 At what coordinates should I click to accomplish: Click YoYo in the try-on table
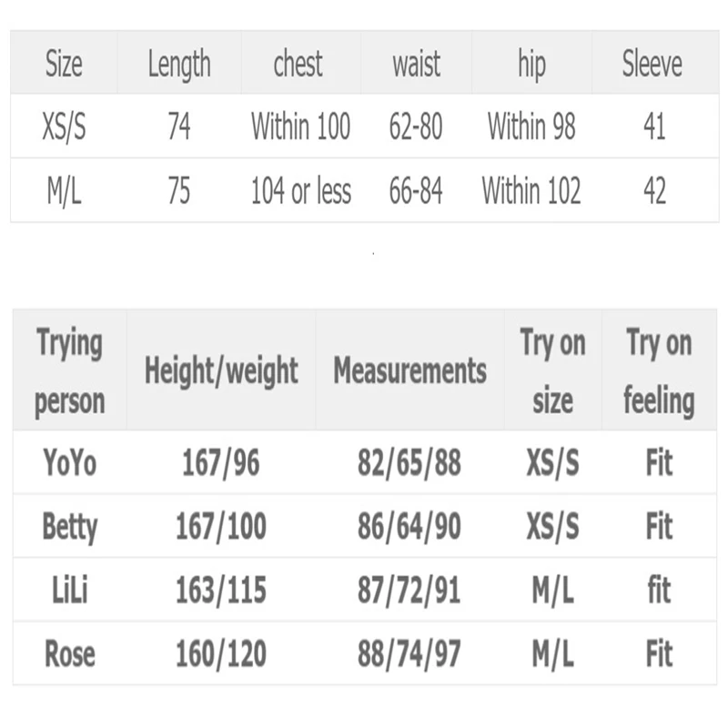(70, 462)
